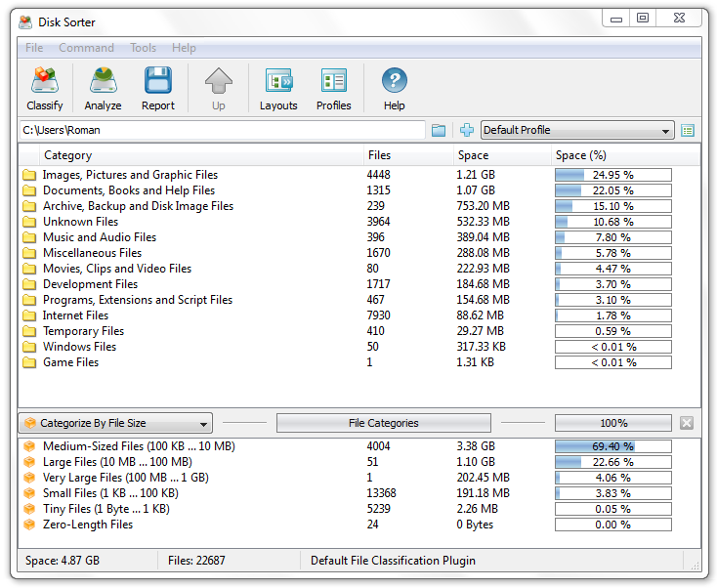
Task: Select the Very Large Files cube icon
Action: [29, 478]
